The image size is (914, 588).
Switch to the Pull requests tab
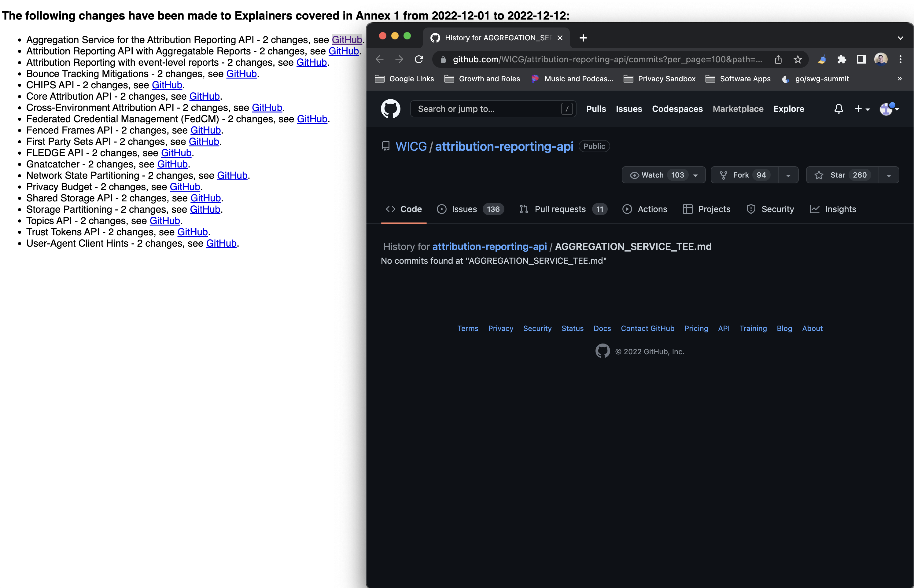(x=560, y=209)
